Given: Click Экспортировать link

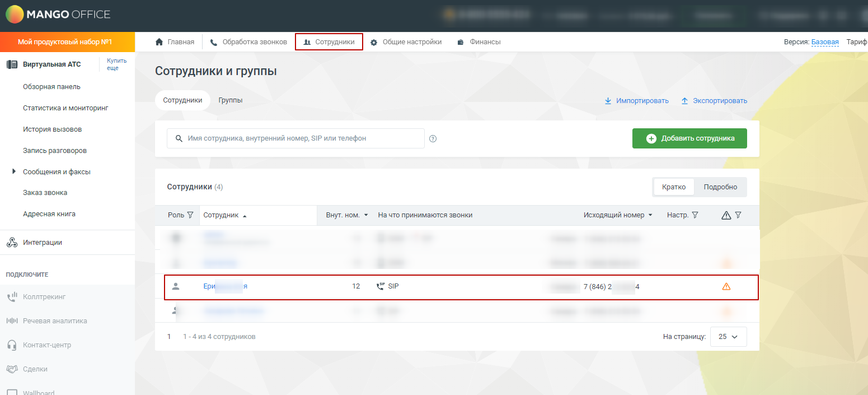Looking at the screenshot, I should coord(714,101).
